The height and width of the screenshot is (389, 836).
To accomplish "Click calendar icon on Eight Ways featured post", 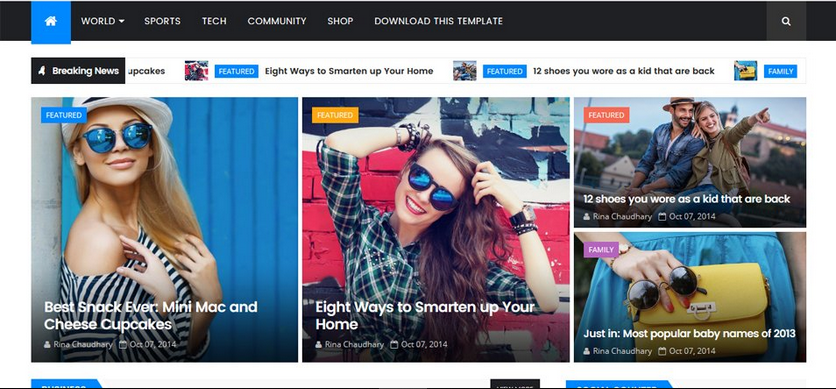I will pos(395,344).
